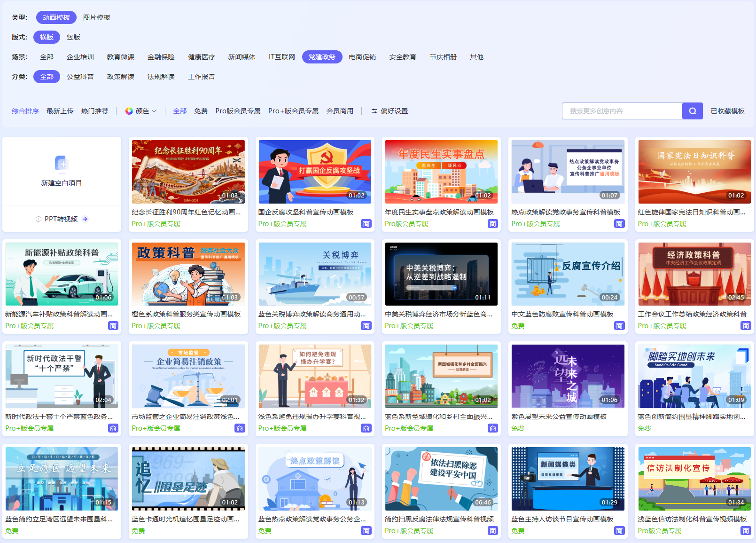Sort templates by 热门推荐
The height and width of the screenshot is (543, 756).
pos(95,111)
